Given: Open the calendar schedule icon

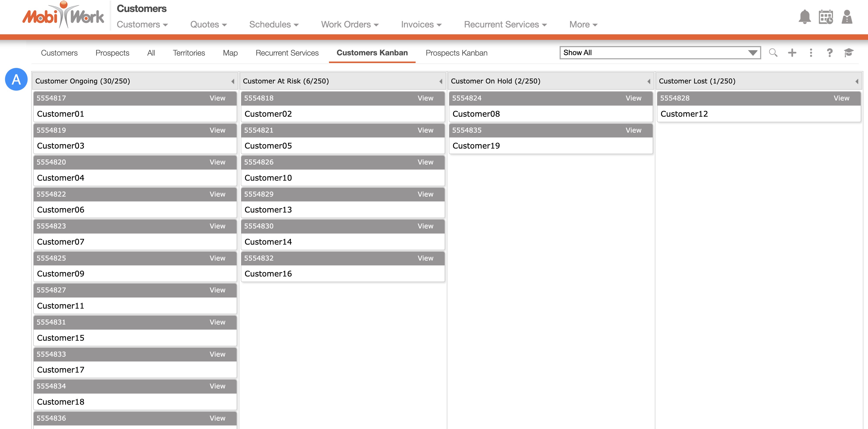Looking at the screenshot, I should point(825,17).
